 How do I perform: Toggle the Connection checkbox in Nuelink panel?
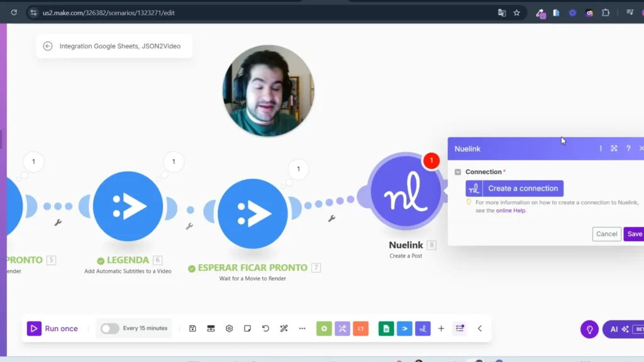pos(458,172)
